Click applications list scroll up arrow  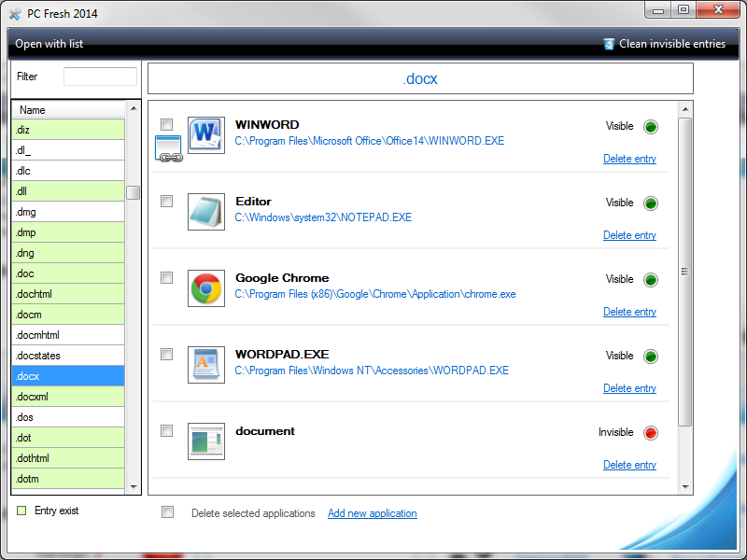[685, 109]
